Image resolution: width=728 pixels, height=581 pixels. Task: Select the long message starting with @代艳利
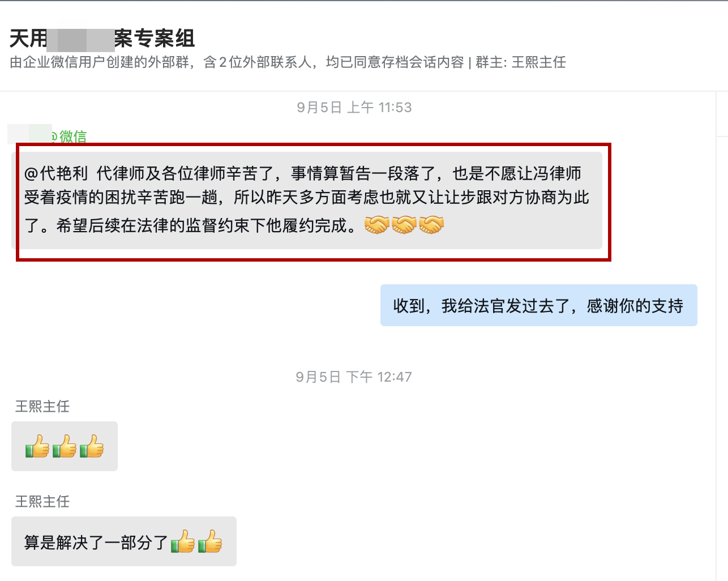coord(307,200)
